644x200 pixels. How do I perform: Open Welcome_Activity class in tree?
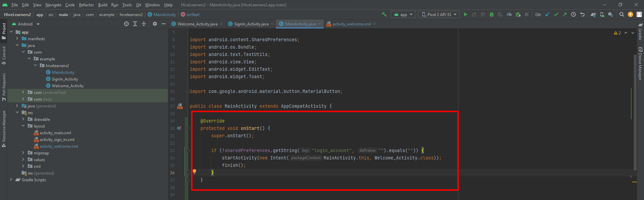tap(68, 86)
